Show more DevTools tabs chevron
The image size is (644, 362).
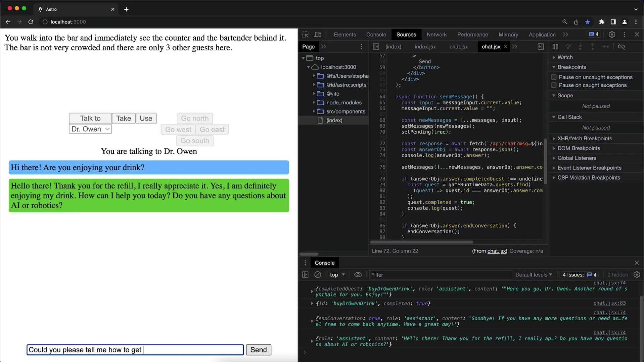(x=566, y=35)
